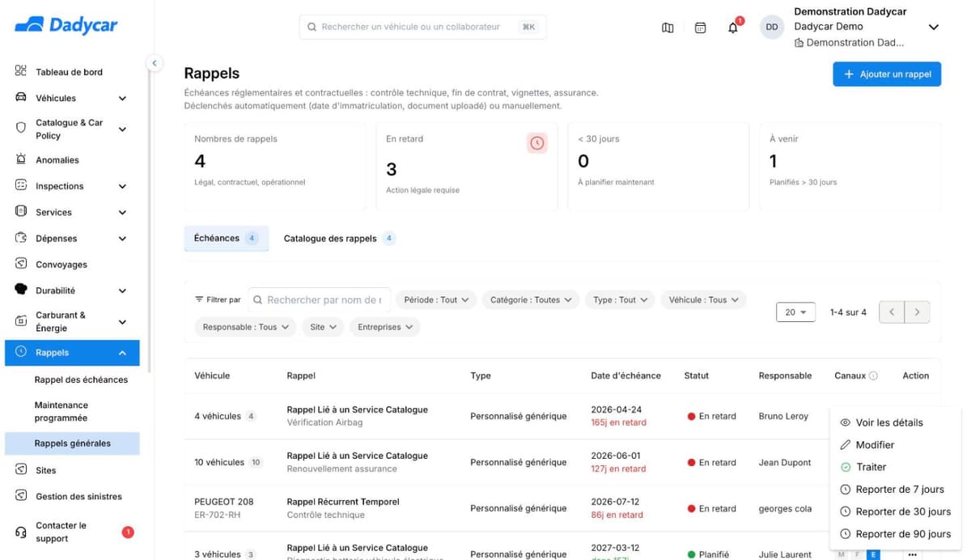Open the notifications bell

733,28
